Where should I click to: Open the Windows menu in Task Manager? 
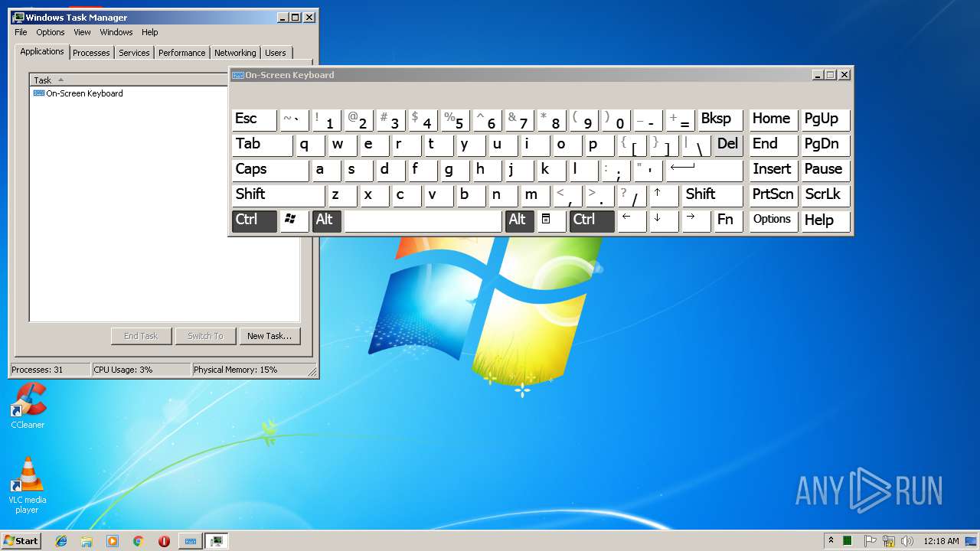point(116,32)
